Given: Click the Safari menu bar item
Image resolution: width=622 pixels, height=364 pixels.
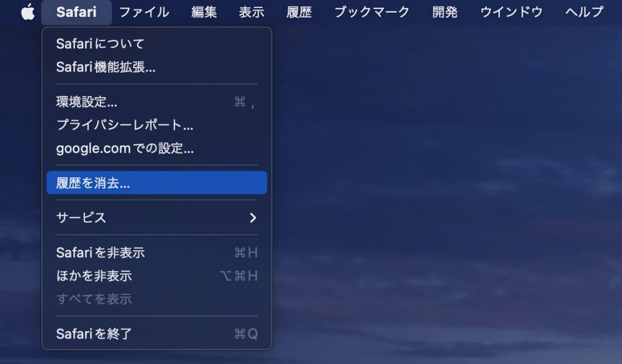Looking at the screenshot, I should (x=76, y=12).
